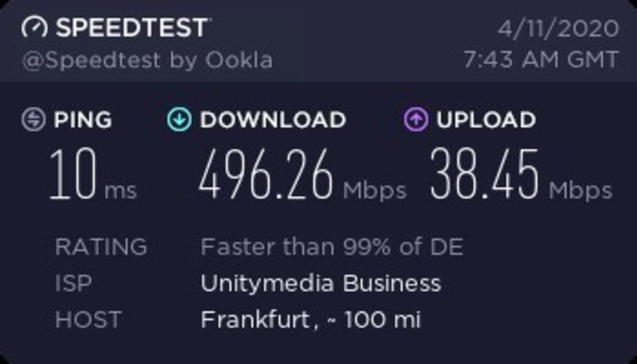Image resolution: width=637 pixels, height=364 pixels.
Task: Click the Faster than 99% of DE text
Action: point(332,247)
